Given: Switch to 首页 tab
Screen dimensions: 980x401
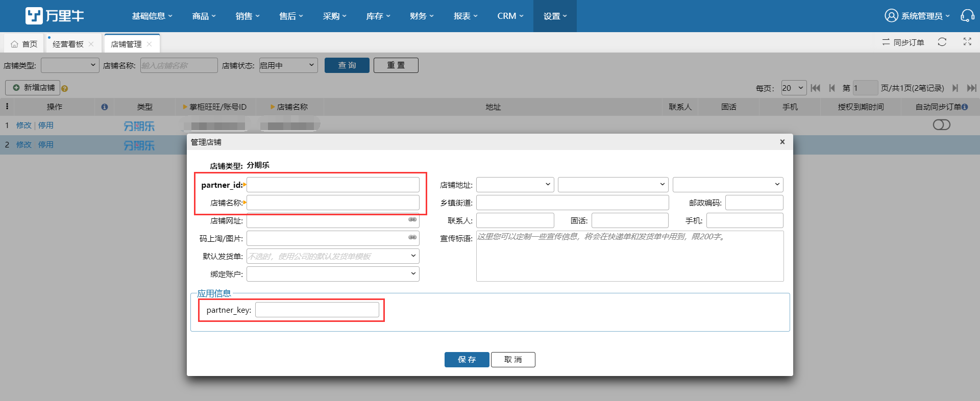Looking at the screenshot, I should [x=24, y=44].
